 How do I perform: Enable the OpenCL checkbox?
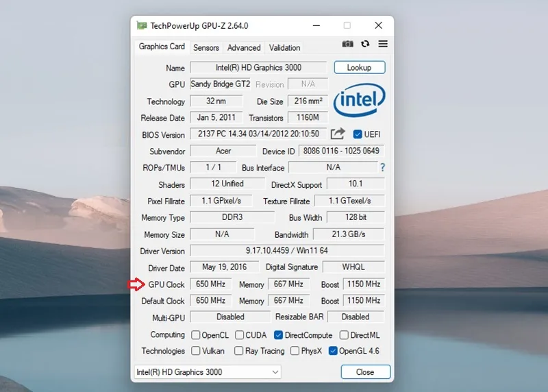click(x=196, y=335)
